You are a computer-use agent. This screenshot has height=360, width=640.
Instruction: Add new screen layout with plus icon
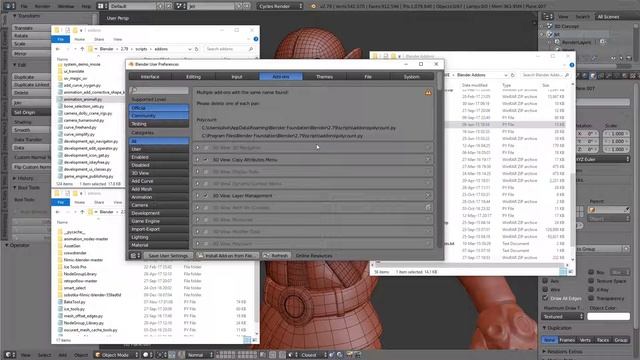pyautogui.click(x=160, y=6)
